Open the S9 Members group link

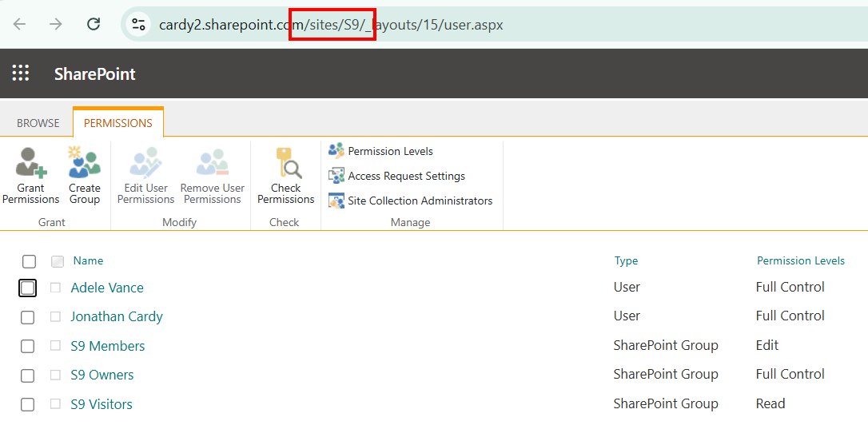(107, 346)
